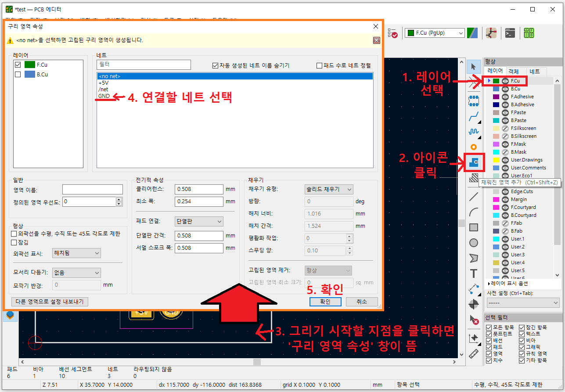Select the Add dimension tool
Viewport: 565px width, 392px height.
click(473, 289)
